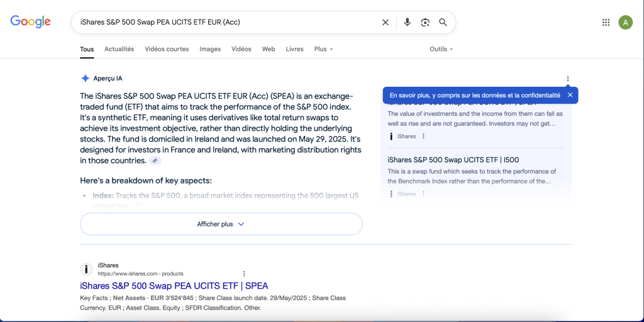Switch to the Vidéos tab

point(241,49)
